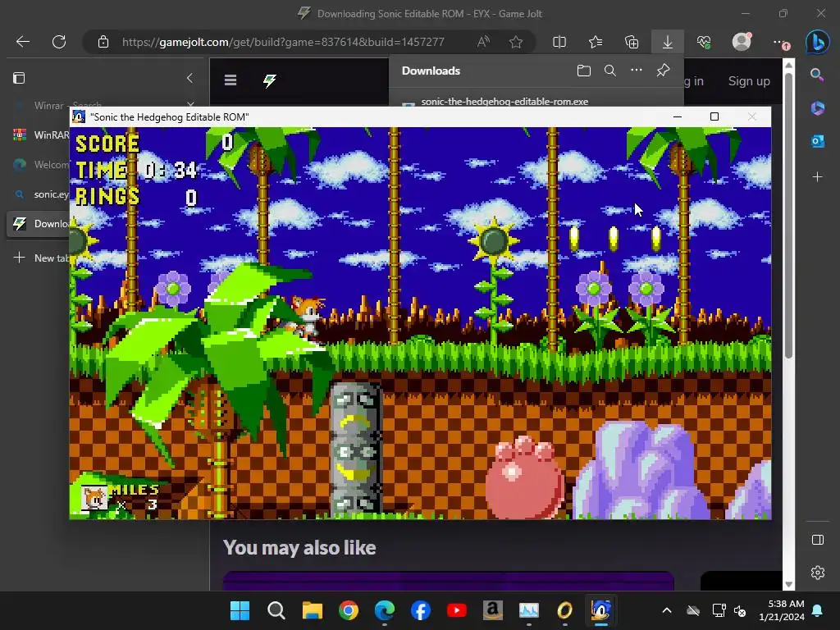This screenshot has width=840, height=630.
Task: Open the Collections icon
Action: 632,42
